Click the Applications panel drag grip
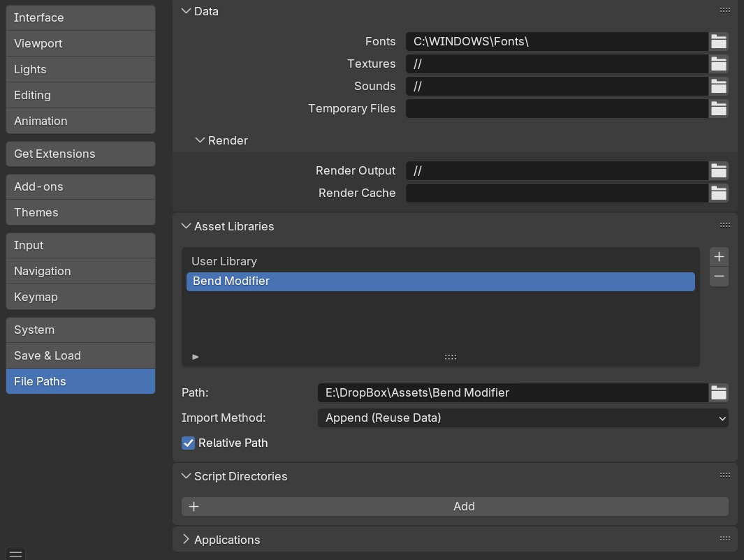Image resolution: width=744 pixels, height=560 pixels. [724, 538]
